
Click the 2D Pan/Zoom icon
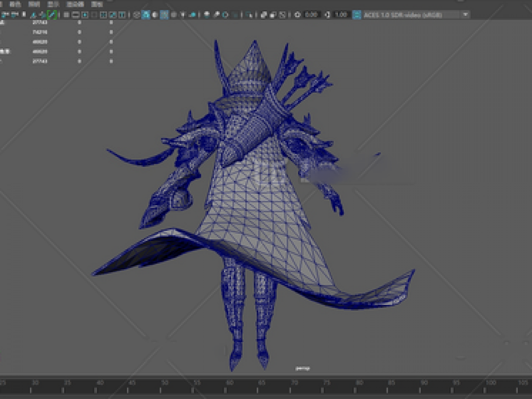43,15
